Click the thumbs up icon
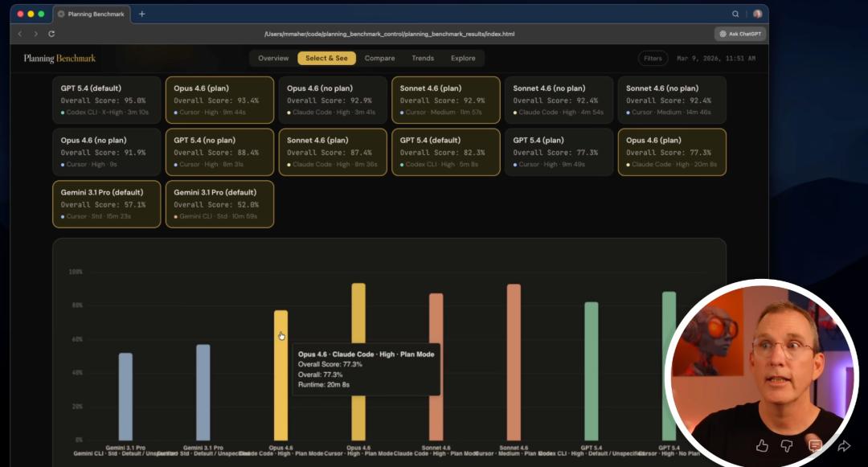The height and width of the screenshot is (467, 868). click(762, 445)
